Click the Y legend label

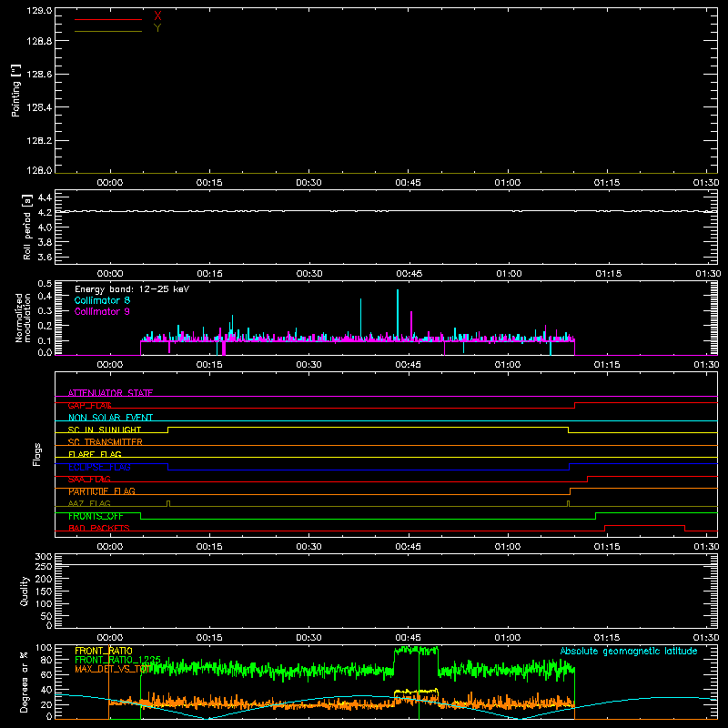(157, 28)
